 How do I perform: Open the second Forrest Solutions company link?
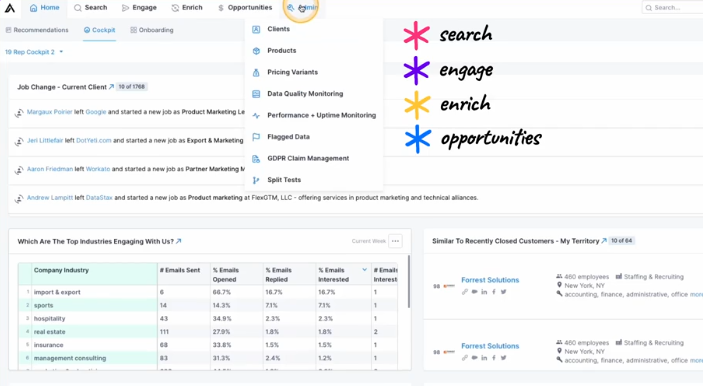[490, 346]
